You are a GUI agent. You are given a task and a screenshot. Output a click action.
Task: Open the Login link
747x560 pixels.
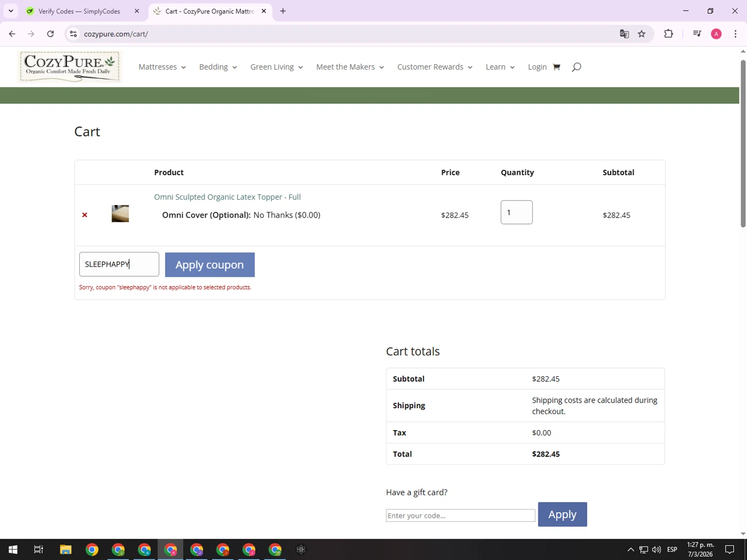[537, 67]
